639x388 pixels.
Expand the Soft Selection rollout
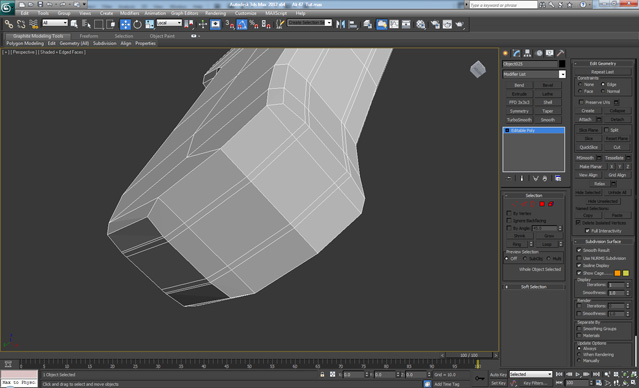(x=533, y=287)
